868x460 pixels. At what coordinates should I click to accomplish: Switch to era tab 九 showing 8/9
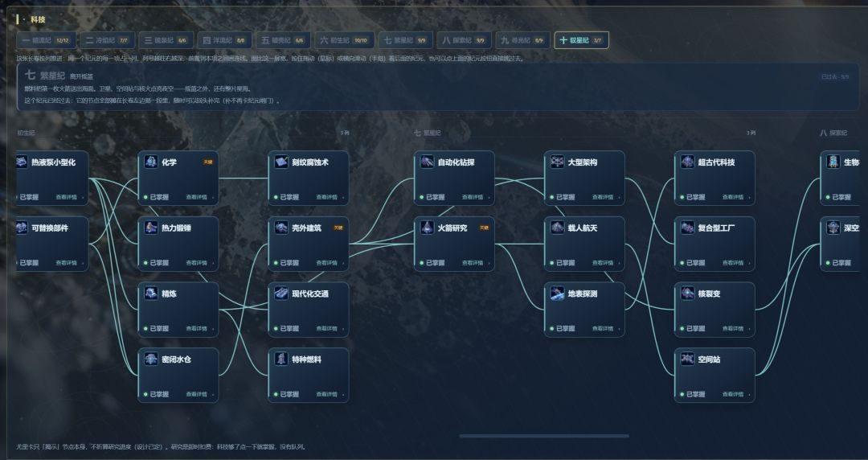click(x=522, y=40)
